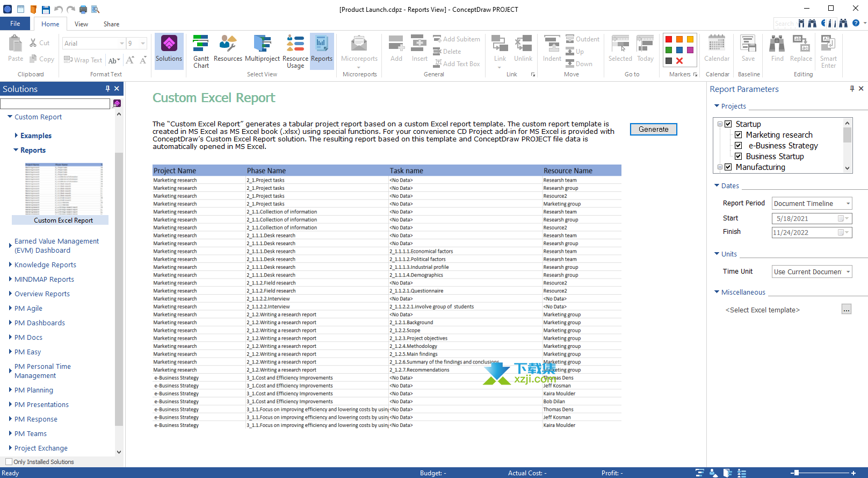Open the Print Preview magnifier icon
The image size is (868, 478).
point(96,9)
